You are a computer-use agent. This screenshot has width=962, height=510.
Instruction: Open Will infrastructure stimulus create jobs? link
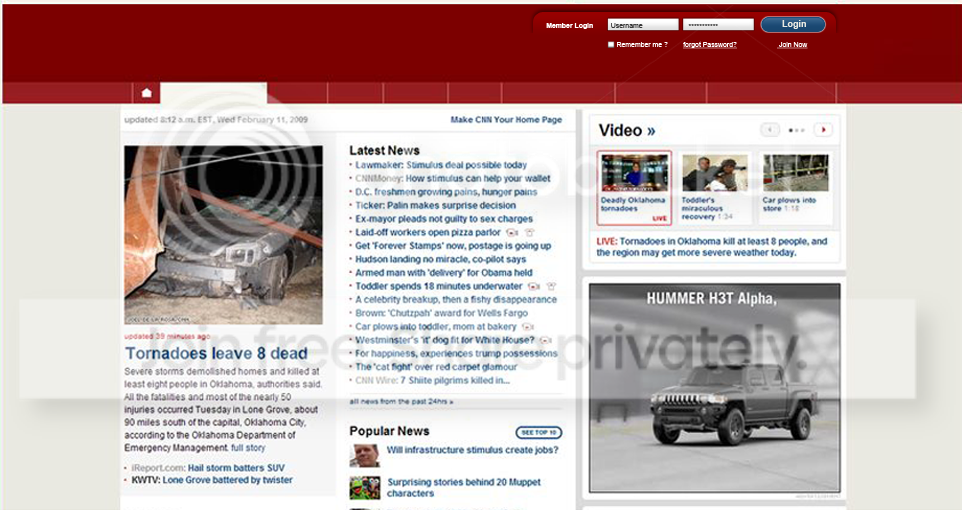click(x=472, y=450)
